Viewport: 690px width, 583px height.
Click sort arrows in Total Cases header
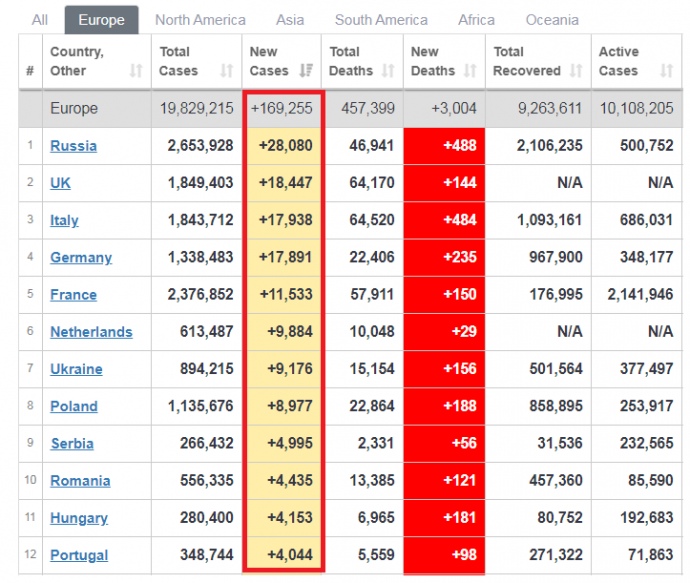point(227,71)
